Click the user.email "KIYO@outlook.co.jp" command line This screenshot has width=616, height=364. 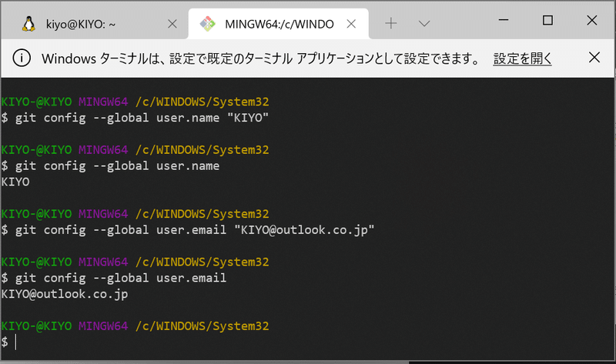(x=188, y=230)
